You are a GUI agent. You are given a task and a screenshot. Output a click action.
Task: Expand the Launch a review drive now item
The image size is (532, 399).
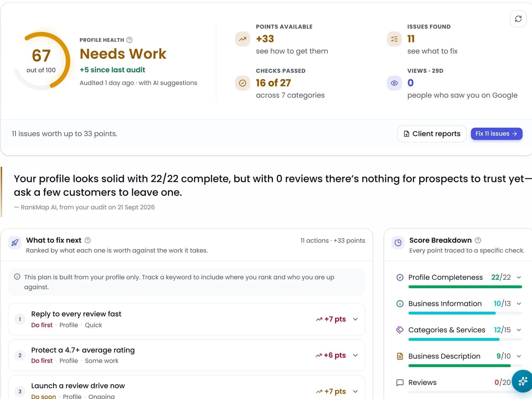(x=356, y=391)
